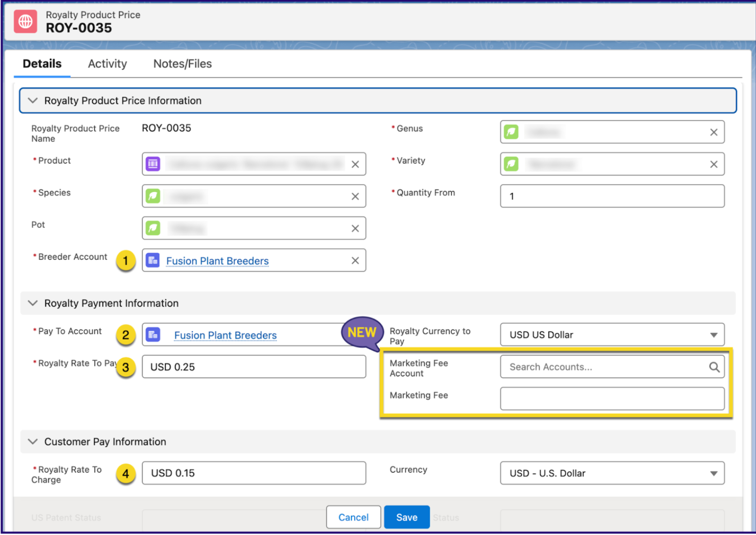Clear the Product lookup with its X
Viewport: 756px width, 535px height.
click(355, 164)
